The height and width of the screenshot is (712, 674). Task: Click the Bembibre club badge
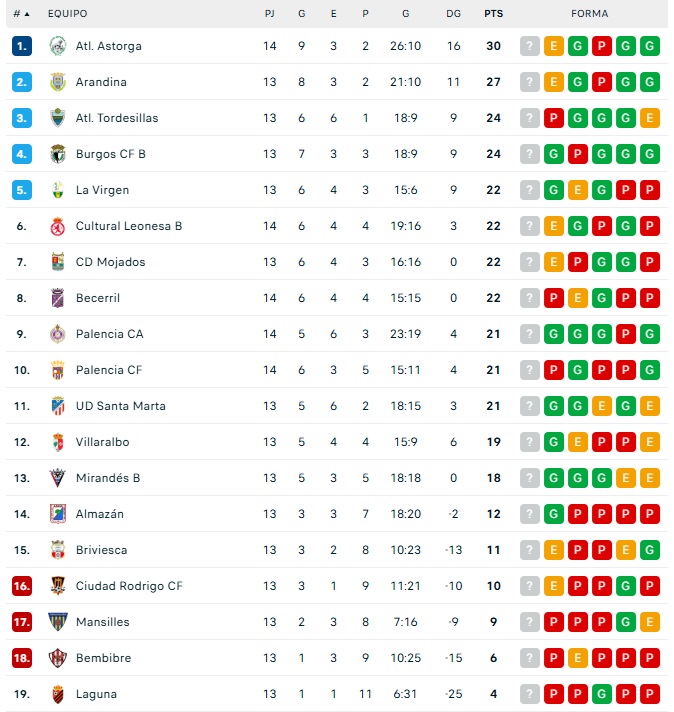57,658
